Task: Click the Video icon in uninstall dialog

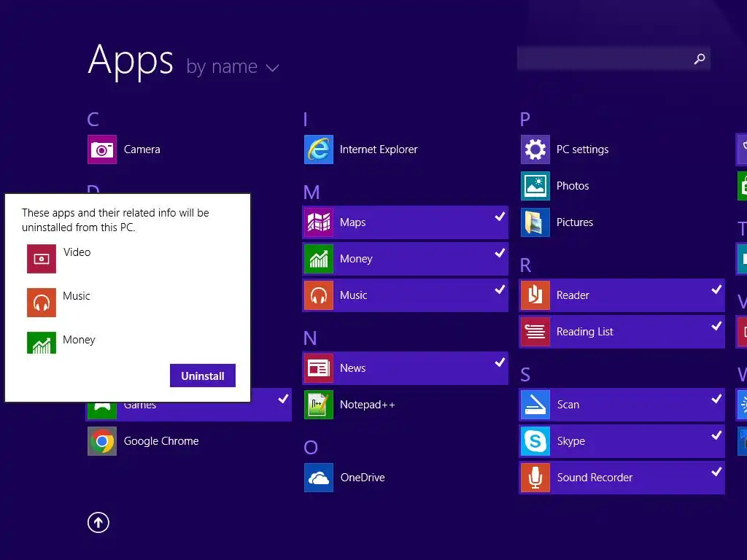Action: click(x=42, y=259)
